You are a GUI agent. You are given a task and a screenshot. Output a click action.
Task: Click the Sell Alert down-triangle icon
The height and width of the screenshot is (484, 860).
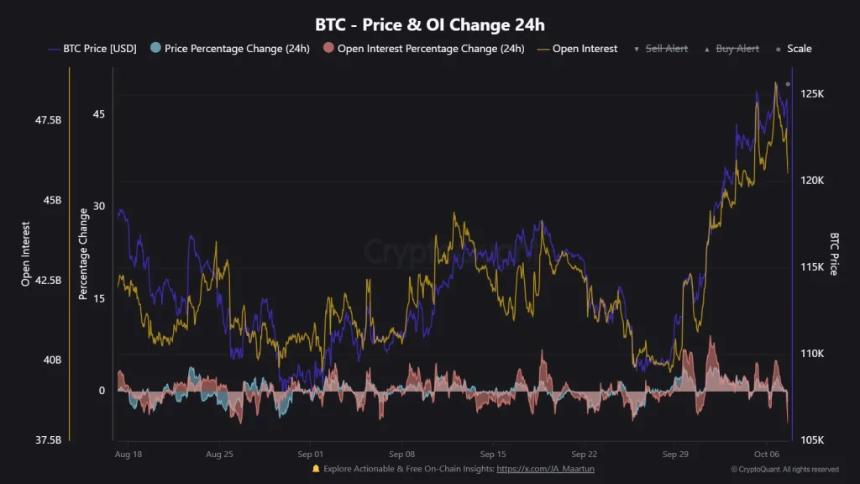tap(637, 48)
